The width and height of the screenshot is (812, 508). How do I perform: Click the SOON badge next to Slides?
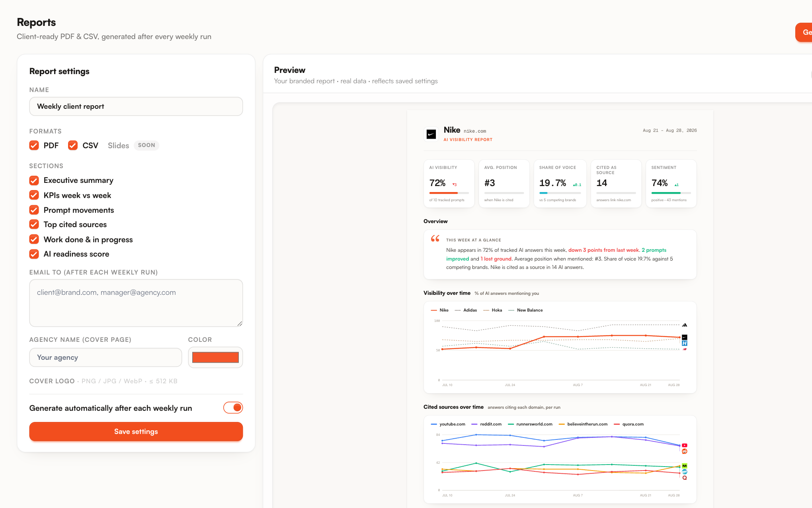146,145
